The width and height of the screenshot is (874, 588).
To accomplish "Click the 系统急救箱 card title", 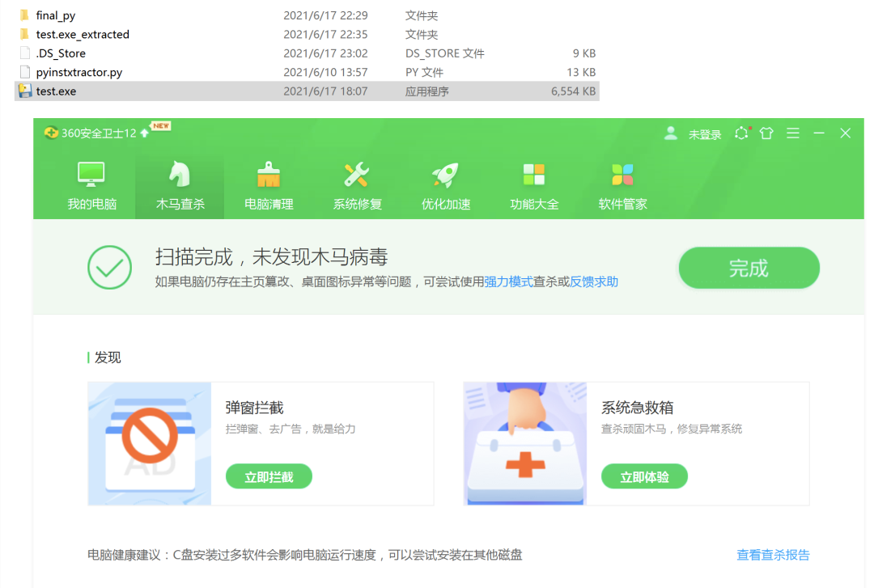I will [x=637, y=408].
